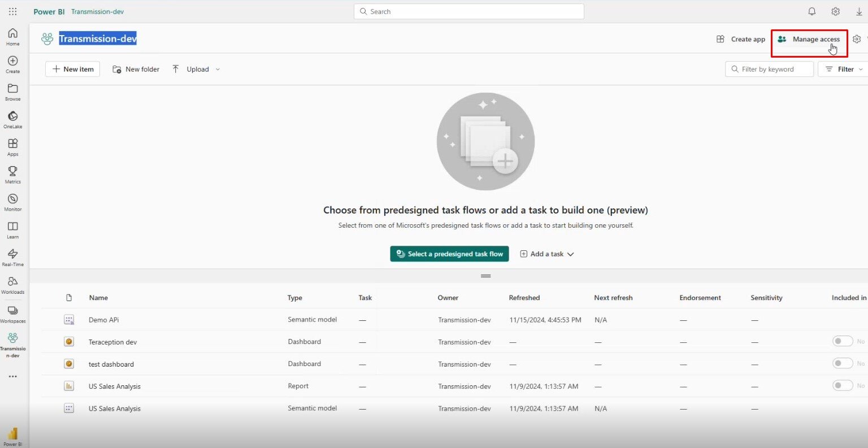The width and height of the screenshot is (868, 448).
Task: Select Transmission-dev workspace in sidebar
Action: (x=12, y=345)
